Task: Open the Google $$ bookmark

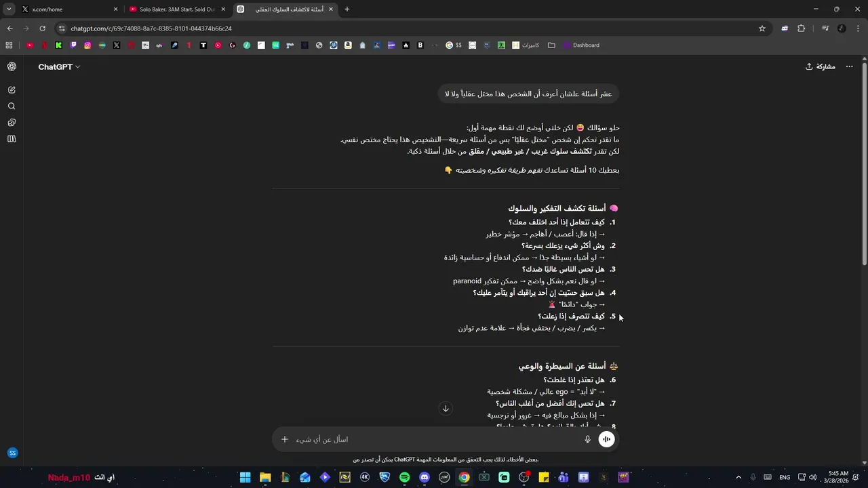Action: pos(454,45)
